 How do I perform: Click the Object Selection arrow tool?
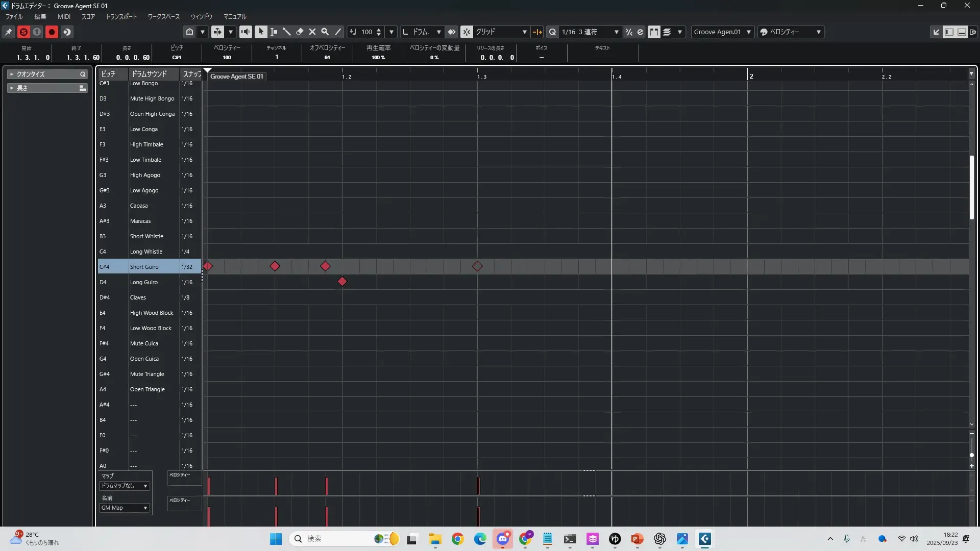pos(261,32)
